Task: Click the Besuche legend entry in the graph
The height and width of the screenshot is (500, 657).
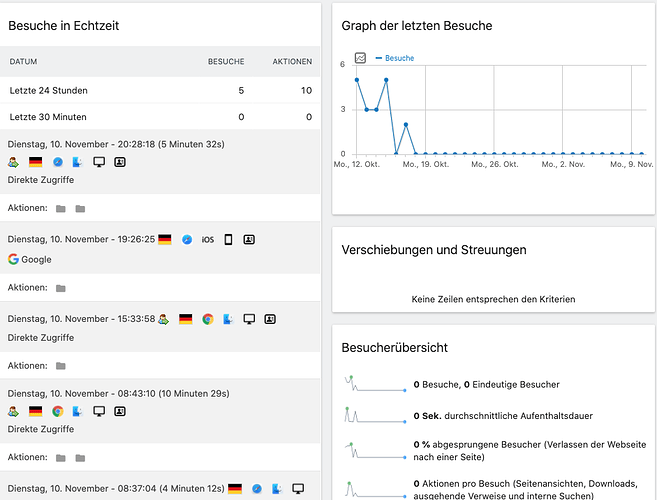Action: pyautogui.click(x=395, y=58)
